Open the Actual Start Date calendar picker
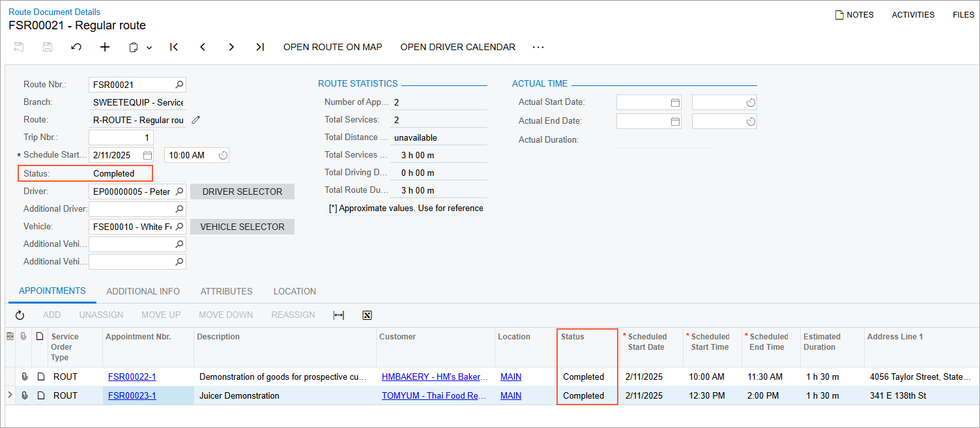Screen dimensions: 980x428 click(675, 102)
